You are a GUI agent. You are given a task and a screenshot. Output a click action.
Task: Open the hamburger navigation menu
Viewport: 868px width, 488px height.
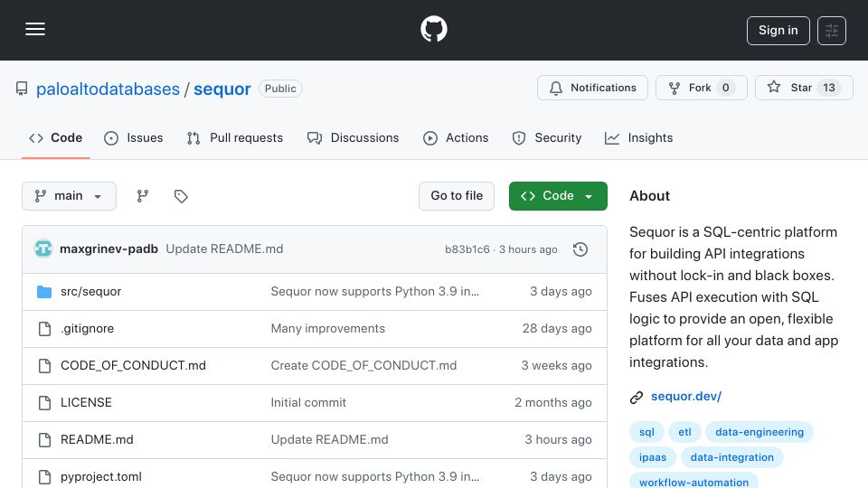[35, 29]
